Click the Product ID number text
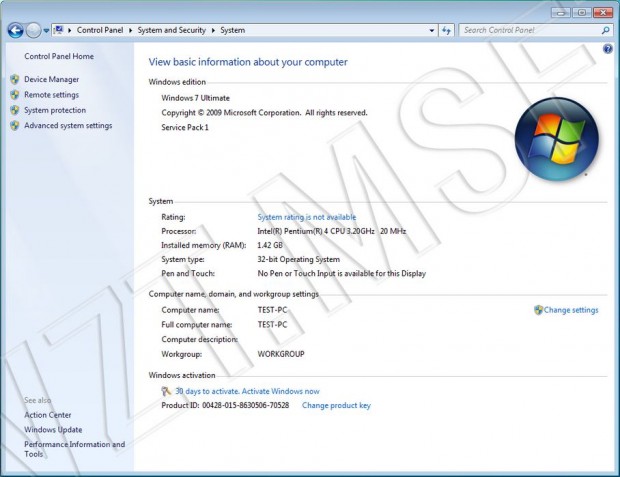Viewport: 620px width, 477px height. tap(246, 405)
